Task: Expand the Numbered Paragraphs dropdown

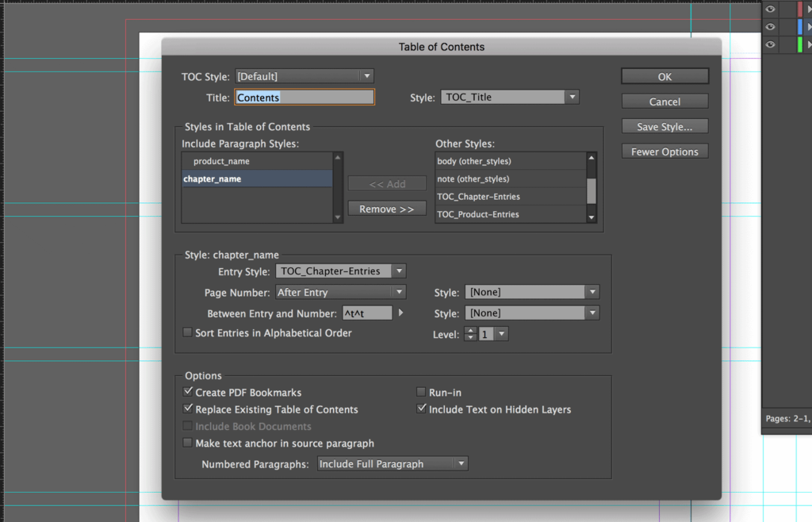Action: 393,463
